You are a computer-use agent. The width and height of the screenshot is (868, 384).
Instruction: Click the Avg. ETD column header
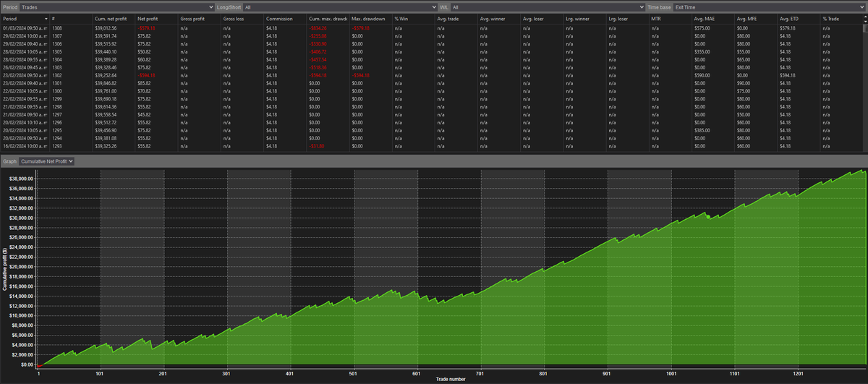pos(799,17)
